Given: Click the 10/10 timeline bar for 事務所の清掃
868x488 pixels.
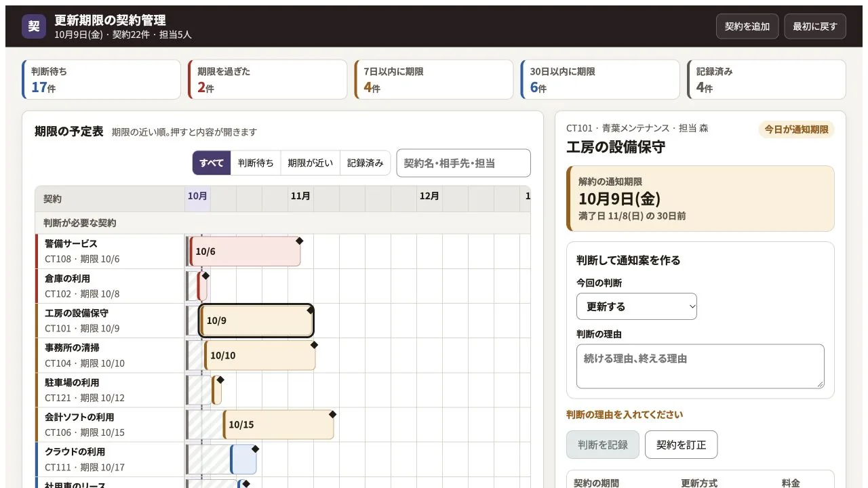Looking at the screenshot, I should pyautogui.click(x=260, y=355).
